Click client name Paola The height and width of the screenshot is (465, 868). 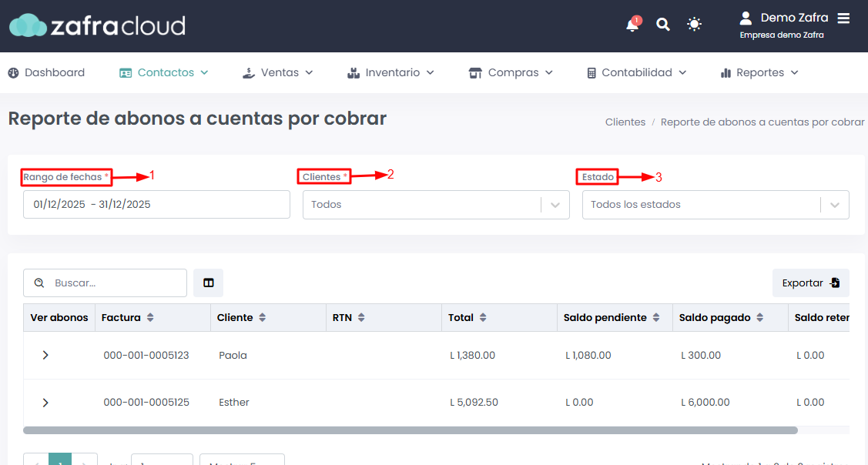(x=233, y=356)
